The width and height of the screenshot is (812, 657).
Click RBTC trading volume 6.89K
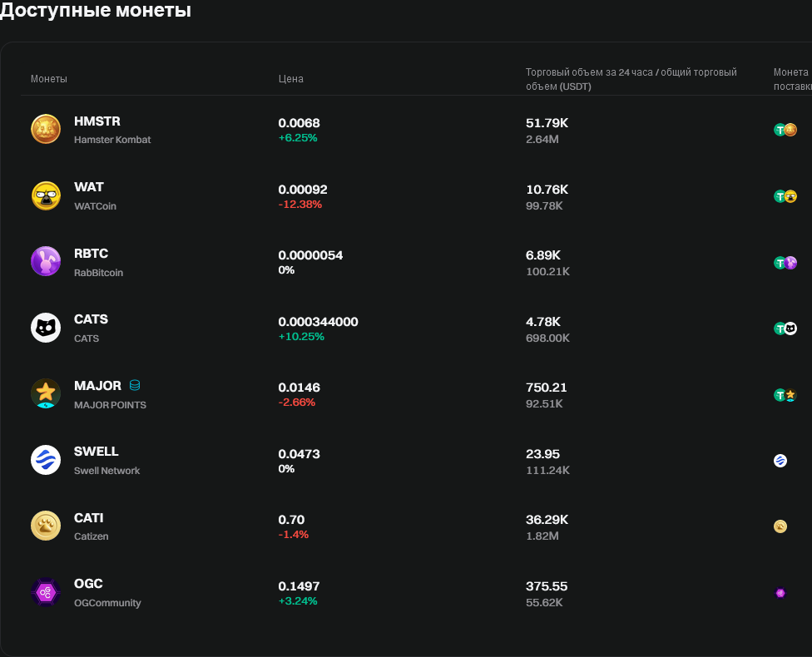click(543, 255)
